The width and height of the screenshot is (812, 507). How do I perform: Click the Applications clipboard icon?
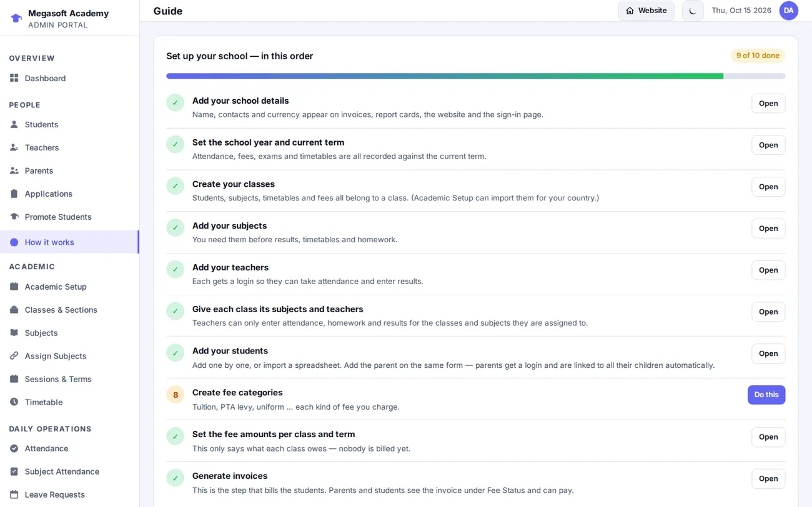coord(14,194)
